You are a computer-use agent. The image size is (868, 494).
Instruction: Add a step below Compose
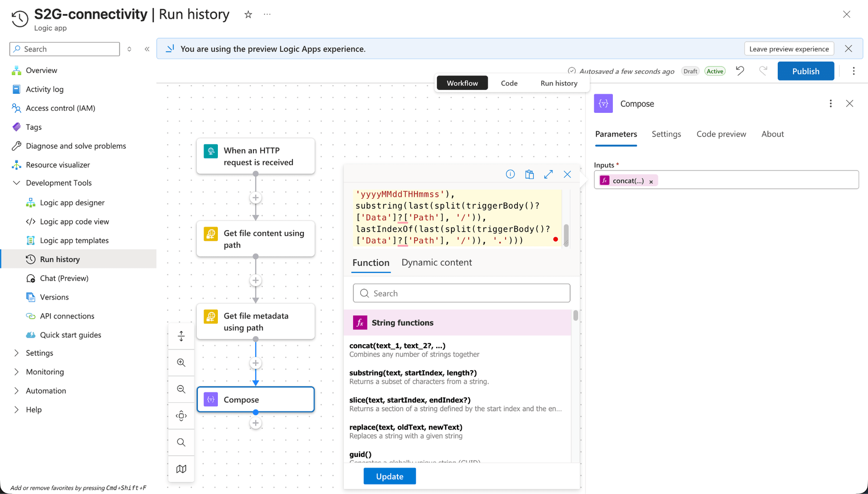click(256, 423)
